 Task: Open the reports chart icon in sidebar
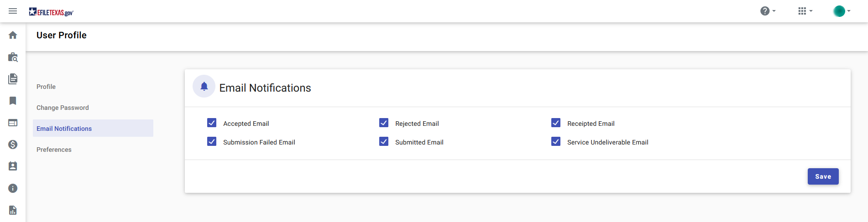point(13,210)
